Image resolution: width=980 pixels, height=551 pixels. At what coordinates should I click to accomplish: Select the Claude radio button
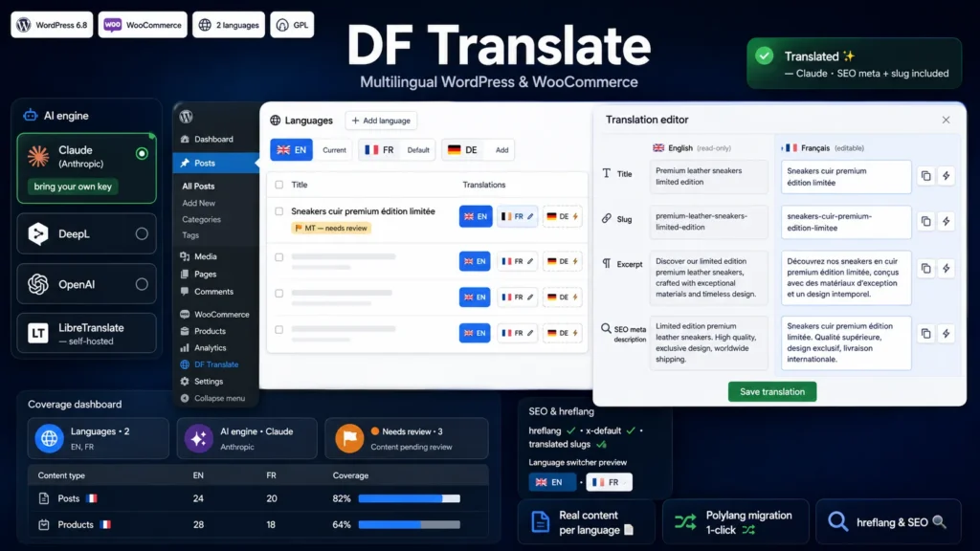(x=142, y=153)
